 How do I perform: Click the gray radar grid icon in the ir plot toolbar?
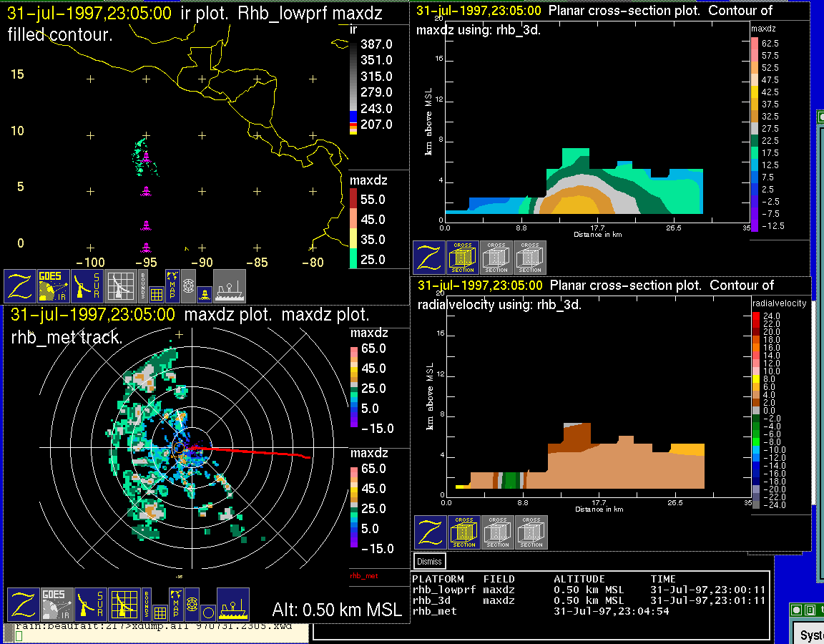click(x=120, y=286)
